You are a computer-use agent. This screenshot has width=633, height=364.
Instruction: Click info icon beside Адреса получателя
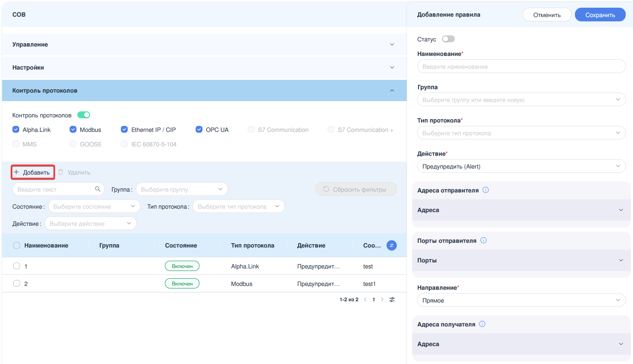[482, 324]
